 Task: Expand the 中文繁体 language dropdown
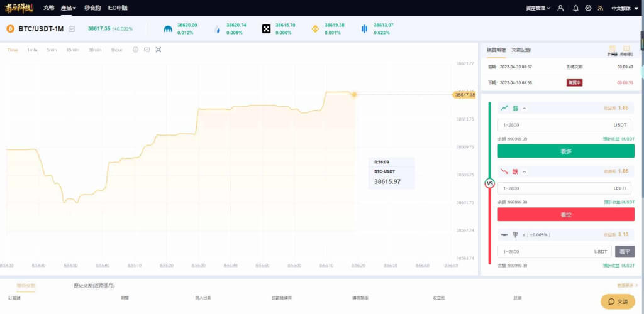pyautogui.click(x=625, y=8)
